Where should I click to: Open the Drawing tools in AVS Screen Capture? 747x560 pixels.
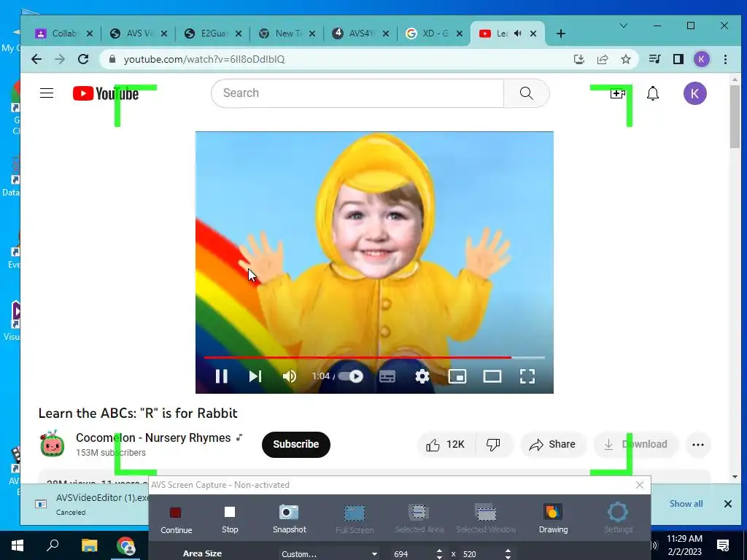(x=553, y=519)
